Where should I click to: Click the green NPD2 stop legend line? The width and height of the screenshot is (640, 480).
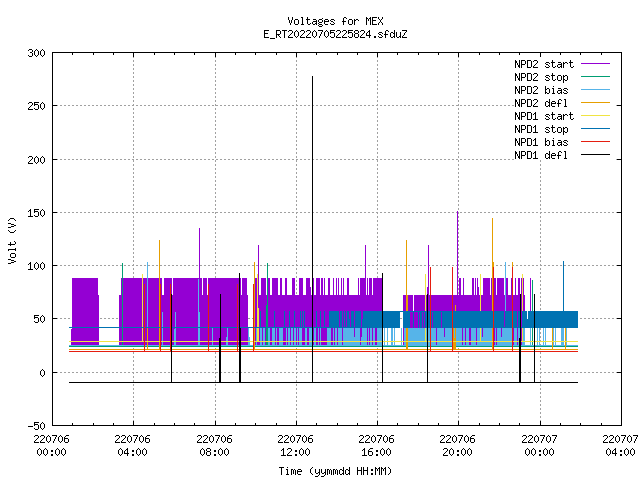tap(595, 76)
